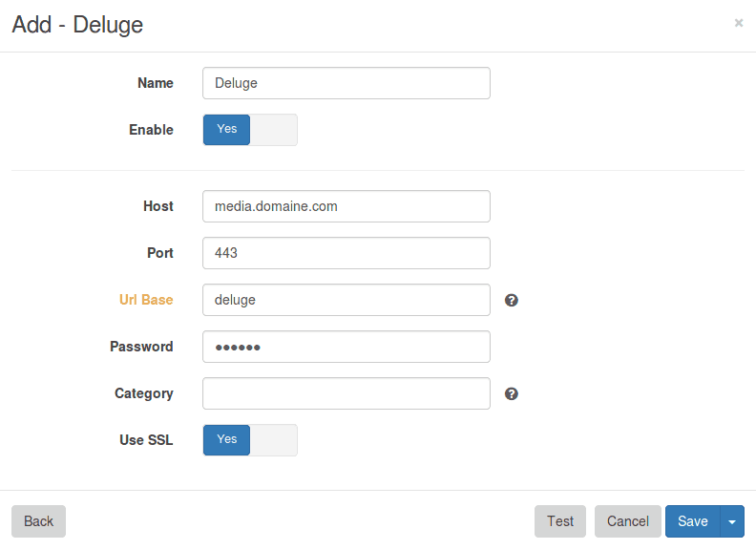Focus the Host input field

coord(346,206)
